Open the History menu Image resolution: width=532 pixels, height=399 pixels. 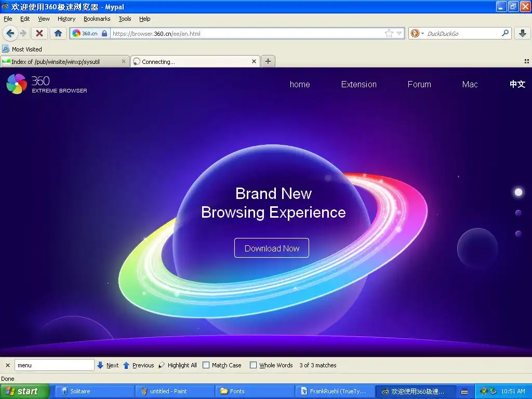(x=66, y=19)
